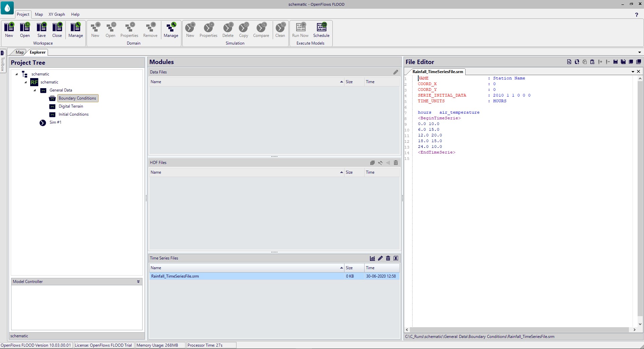Click the find and replace icon in File Editor

pos(577,62)
